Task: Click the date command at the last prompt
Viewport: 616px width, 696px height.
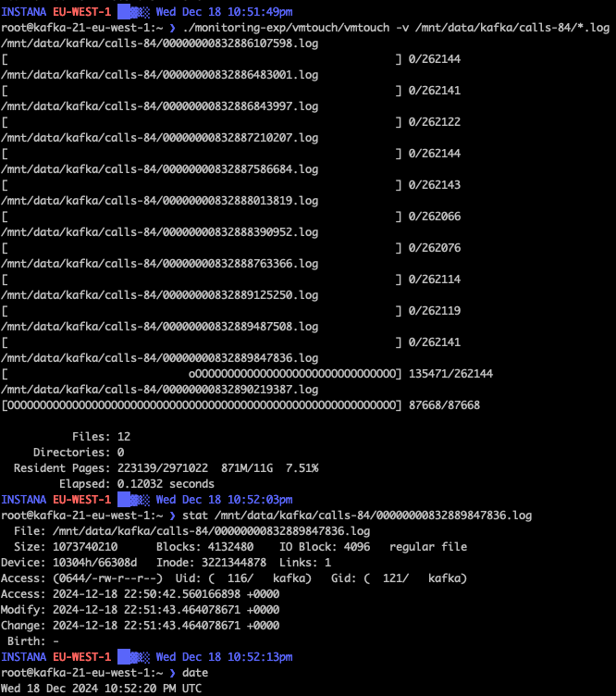Action: pos(194,672)
